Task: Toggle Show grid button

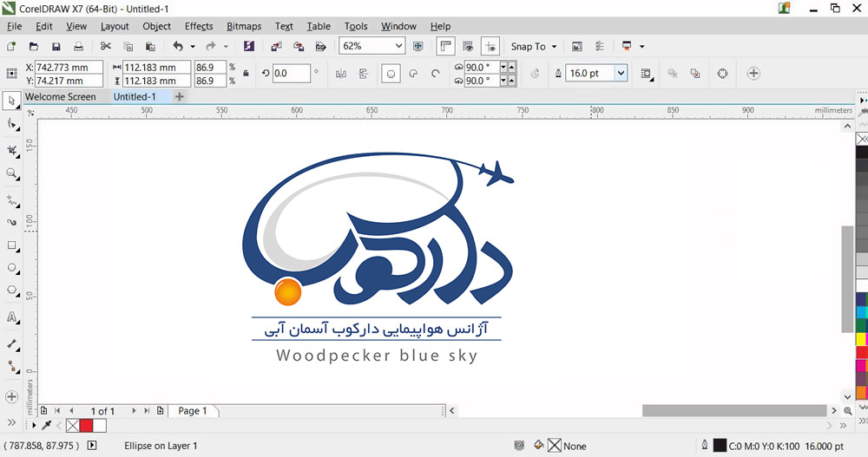Action: pyautogui.click(x=469, y=47)
